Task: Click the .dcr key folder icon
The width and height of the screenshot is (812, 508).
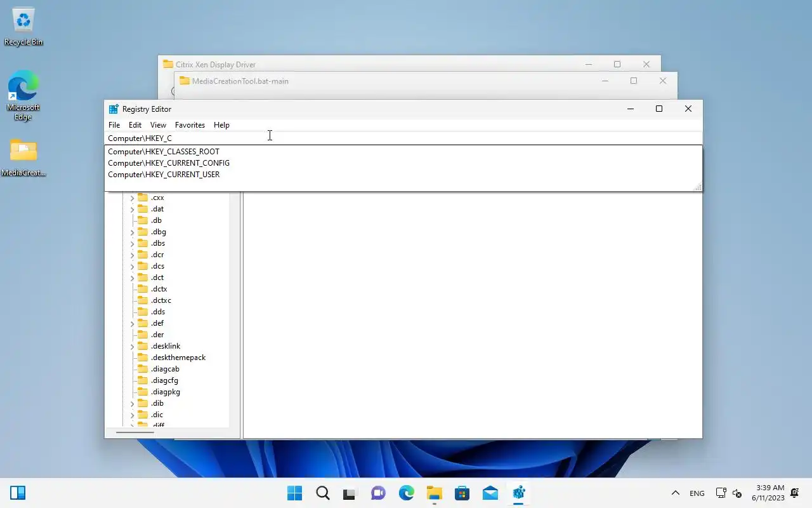Action: (143, 255)
